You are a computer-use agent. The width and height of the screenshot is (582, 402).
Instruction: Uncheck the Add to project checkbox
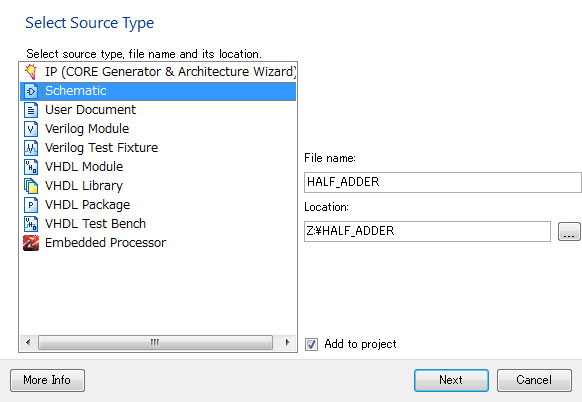point(311,344)
